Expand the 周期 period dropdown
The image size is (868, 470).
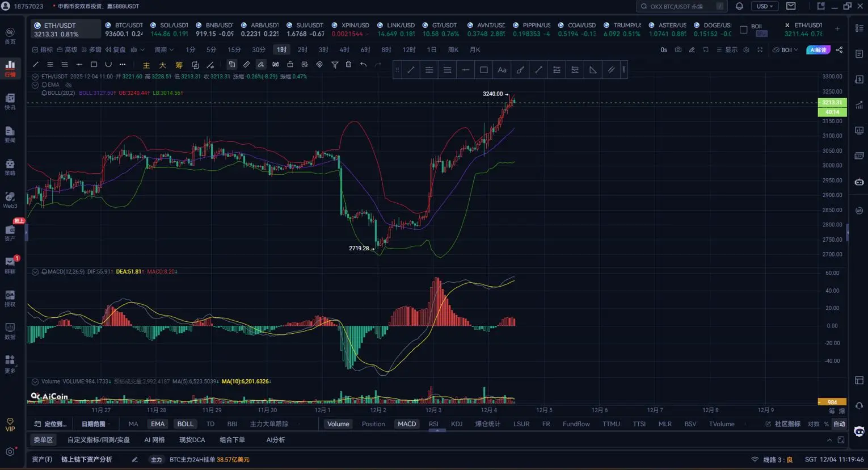(164, 50)
